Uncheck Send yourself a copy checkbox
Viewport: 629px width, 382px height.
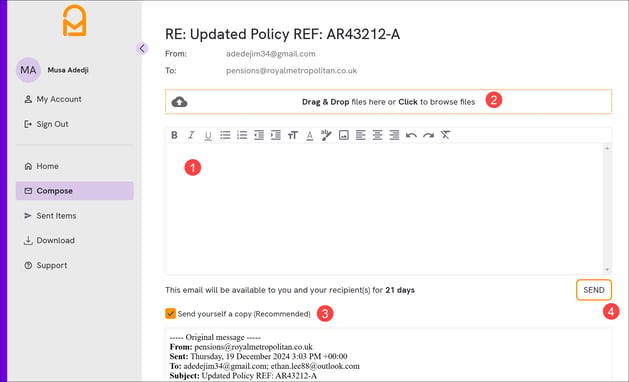coord(170,313)
